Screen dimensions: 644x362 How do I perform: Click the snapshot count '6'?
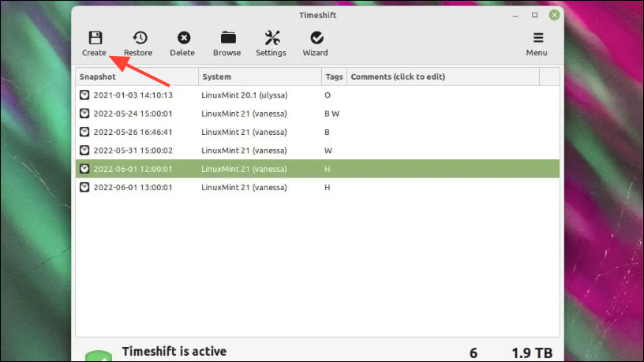(x=474, y=353)
